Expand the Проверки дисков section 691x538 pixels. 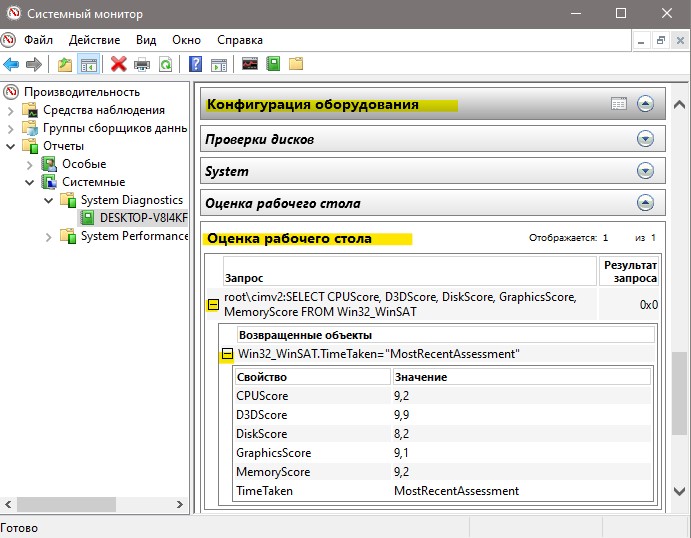[x=645, y=139]
